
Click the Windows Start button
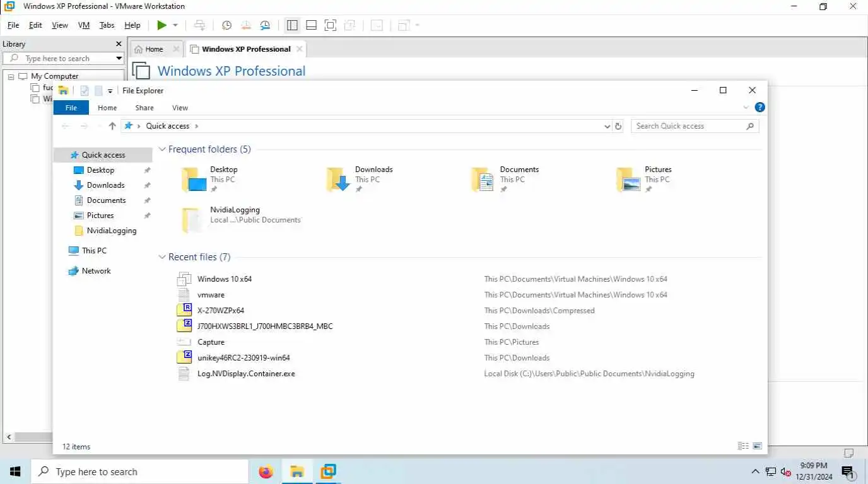tap(15, 471)
